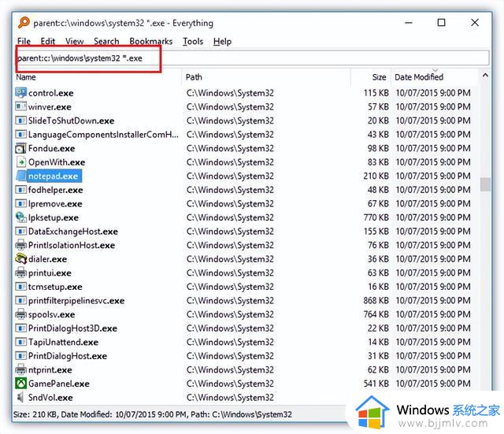
Task: Select the DataExchangeHost.exe file name
Action: point(73,231)
